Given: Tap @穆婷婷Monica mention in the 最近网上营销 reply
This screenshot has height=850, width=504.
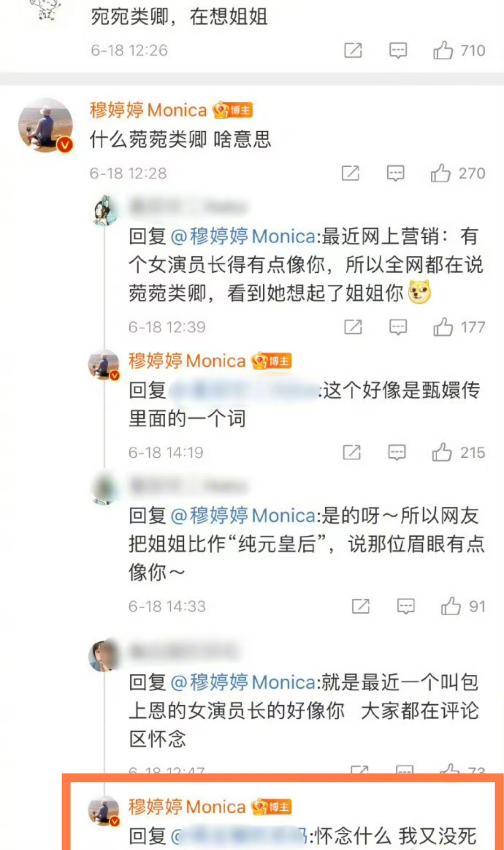Looking at the screenshot, I should point(243,236).
